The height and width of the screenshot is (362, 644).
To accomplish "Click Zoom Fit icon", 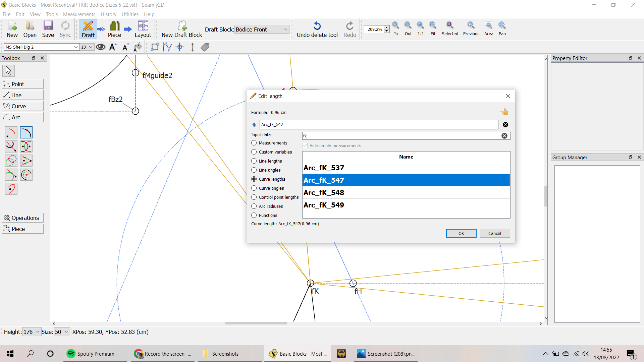I will point(433,25).
